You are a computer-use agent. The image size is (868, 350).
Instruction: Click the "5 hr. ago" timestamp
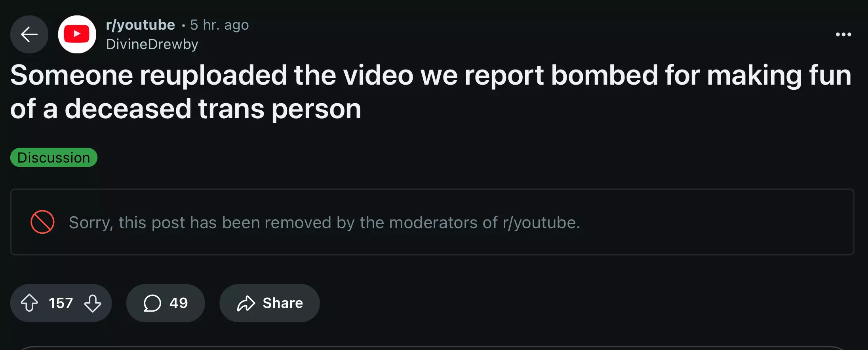click(219, 25)
